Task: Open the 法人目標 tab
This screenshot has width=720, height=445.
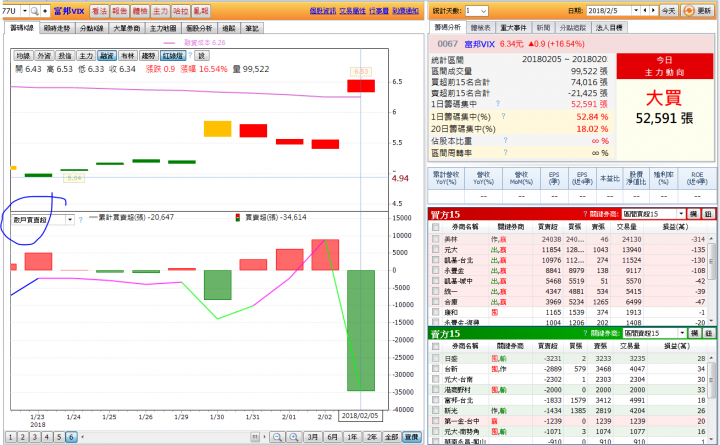Action: 609,28
